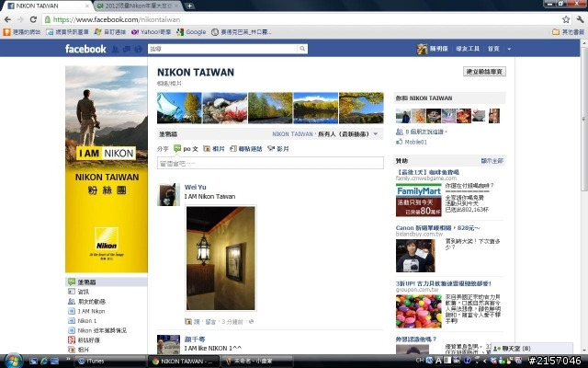The height and width of the screenshot is (368, 588).
Task: Open the lake reflection photo thumbnail
Action: point(316,109)
